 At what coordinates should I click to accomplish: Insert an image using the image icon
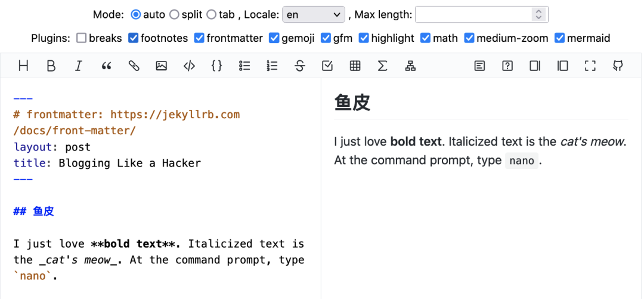pyautogui.click(x=162, y=66)
